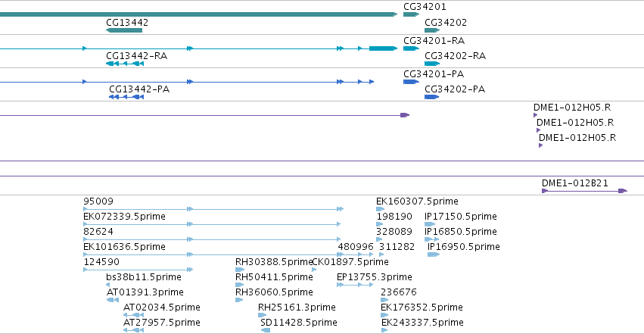Click the 198190 EST label
Screen dimensions: 644x334
[x=394, y=217]
